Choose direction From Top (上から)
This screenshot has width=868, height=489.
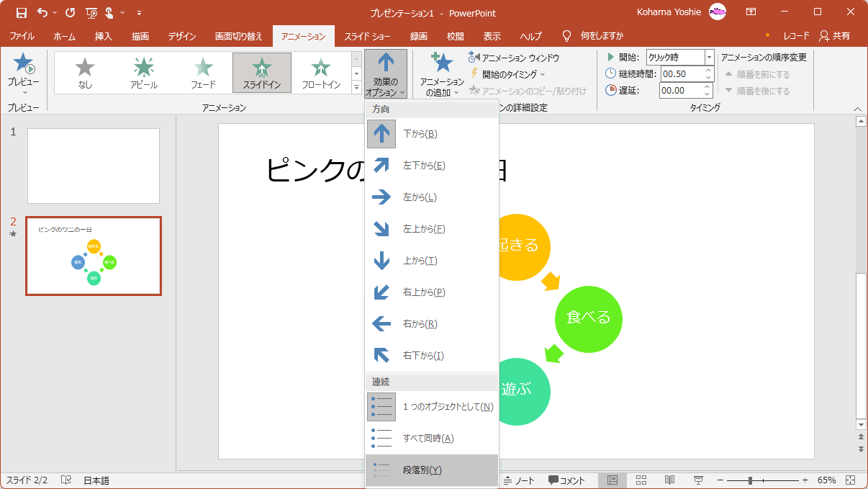(432, 261)
